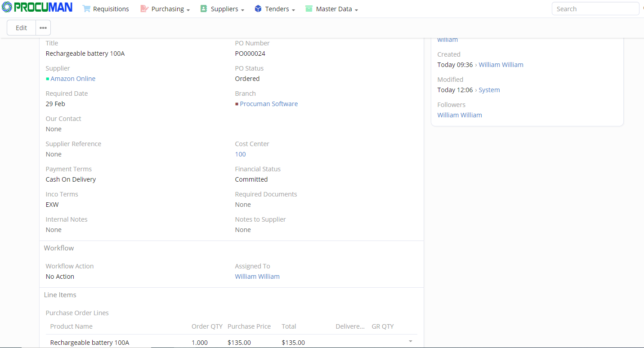Click the None value under Internal Notes
This screenshot has height=348, width=644.
(x=54, y=230)
